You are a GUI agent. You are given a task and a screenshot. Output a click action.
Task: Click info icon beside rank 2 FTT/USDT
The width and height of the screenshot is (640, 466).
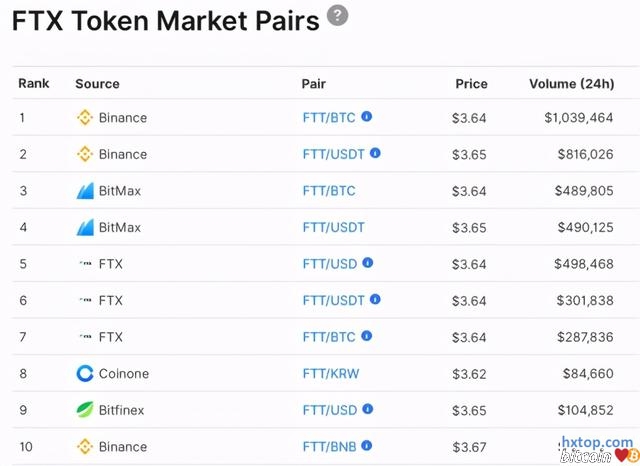(375, 154)
